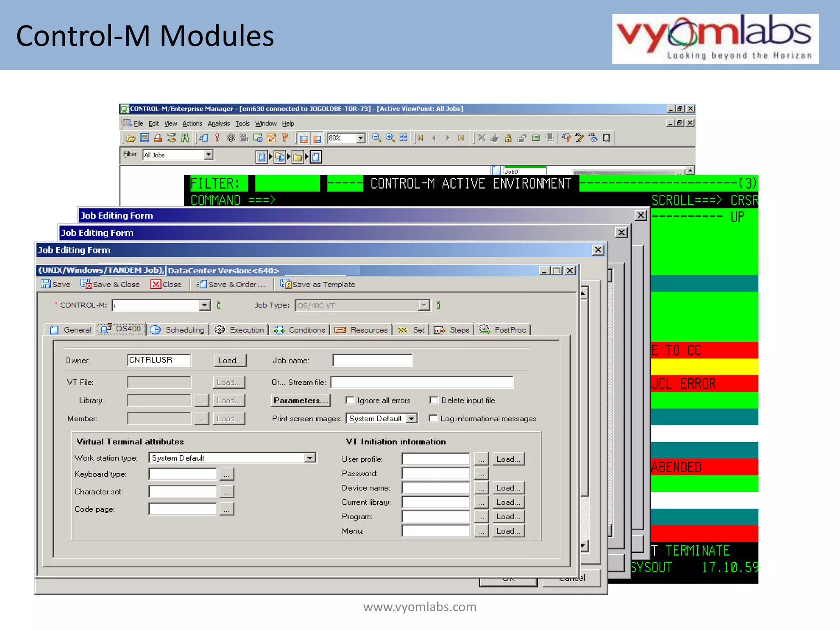Click the orange question mark help icon
Image resolution: width=840 pixels, height=630 pixels.
(x=285, y=138)
